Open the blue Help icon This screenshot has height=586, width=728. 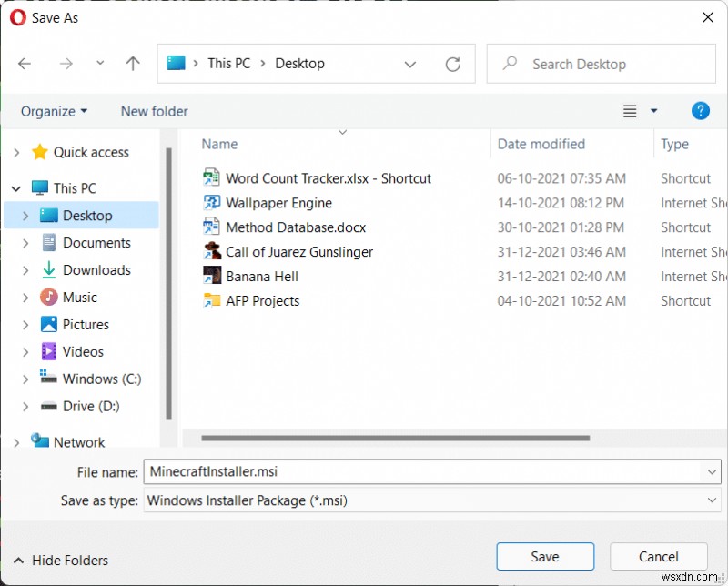[x=700, y=111]
